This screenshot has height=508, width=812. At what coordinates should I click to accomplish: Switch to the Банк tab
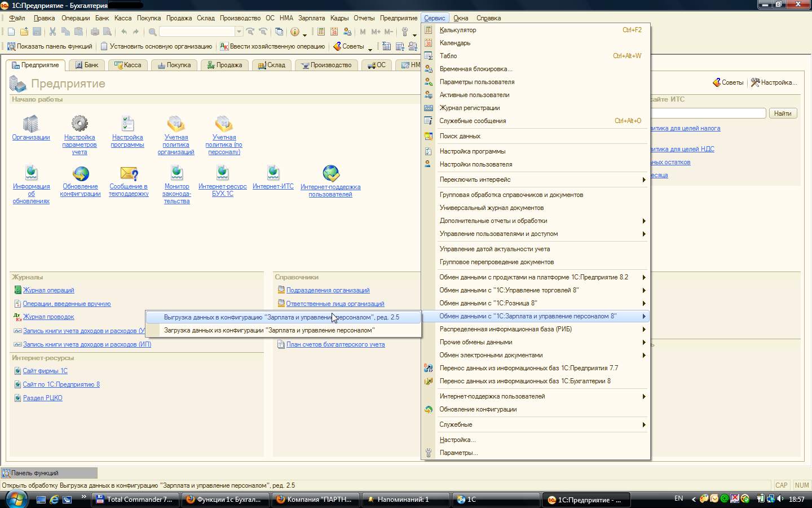click(x=87, y=65)
